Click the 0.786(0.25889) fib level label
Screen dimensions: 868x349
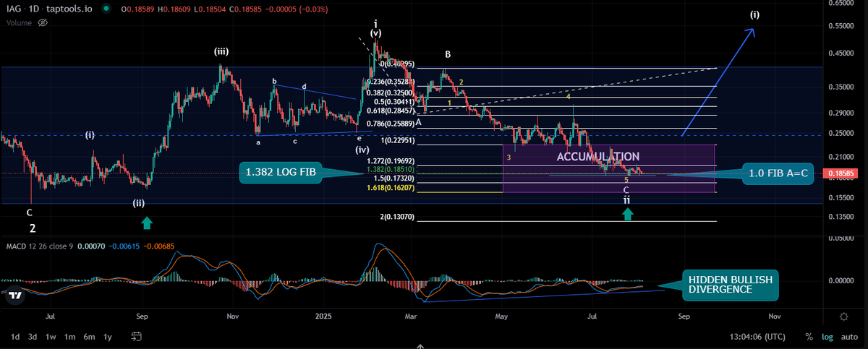tap(391, 124)
